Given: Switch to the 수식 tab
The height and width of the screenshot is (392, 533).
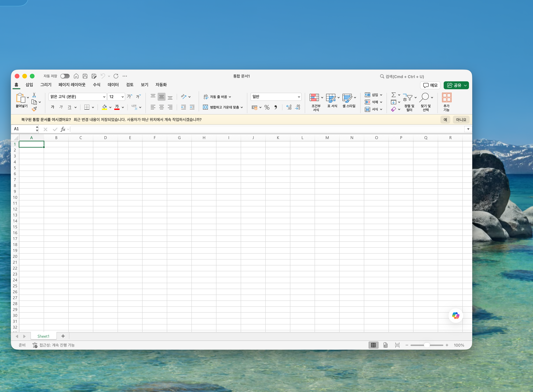Looking at the screenshot, I should [x=97, y=85].
